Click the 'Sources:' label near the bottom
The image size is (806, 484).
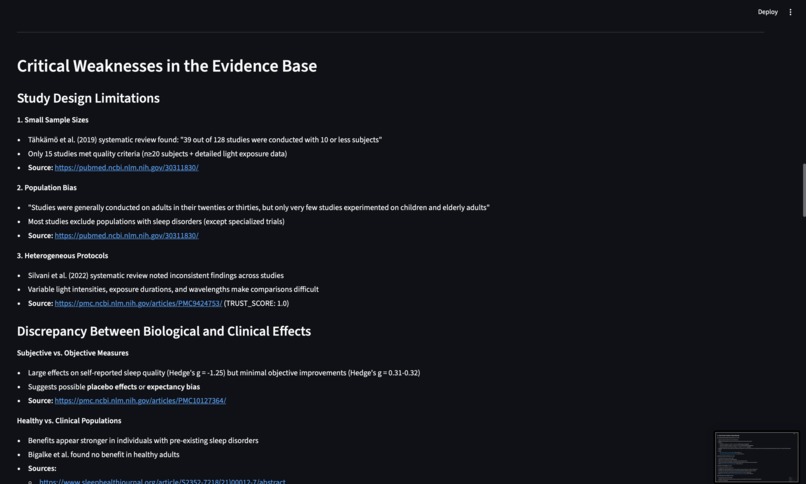42,468
